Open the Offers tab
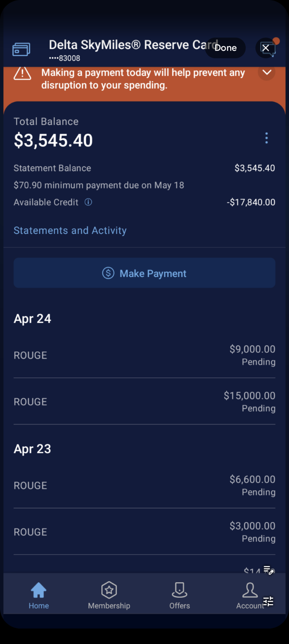The height and width of the screenshot is (644, 289). (x=180, y=595)
